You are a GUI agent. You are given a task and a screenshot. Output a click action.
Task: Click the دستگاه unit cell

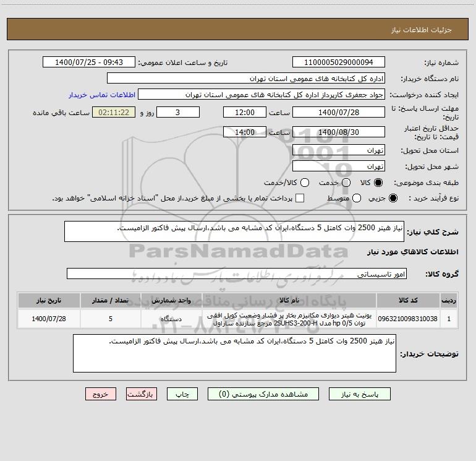coord(171,319)
